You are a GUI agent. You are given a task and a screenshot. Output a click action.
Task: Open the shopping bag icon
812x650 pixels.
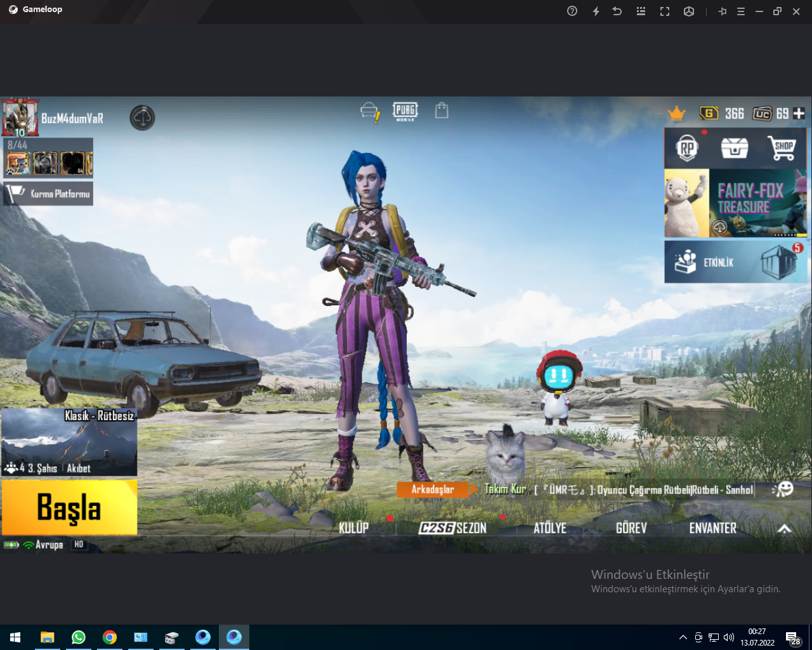442,111
